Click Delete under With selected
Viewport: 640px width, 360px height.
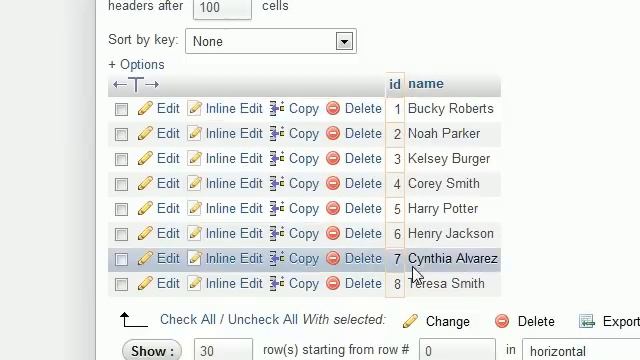(x=536, y=322)
